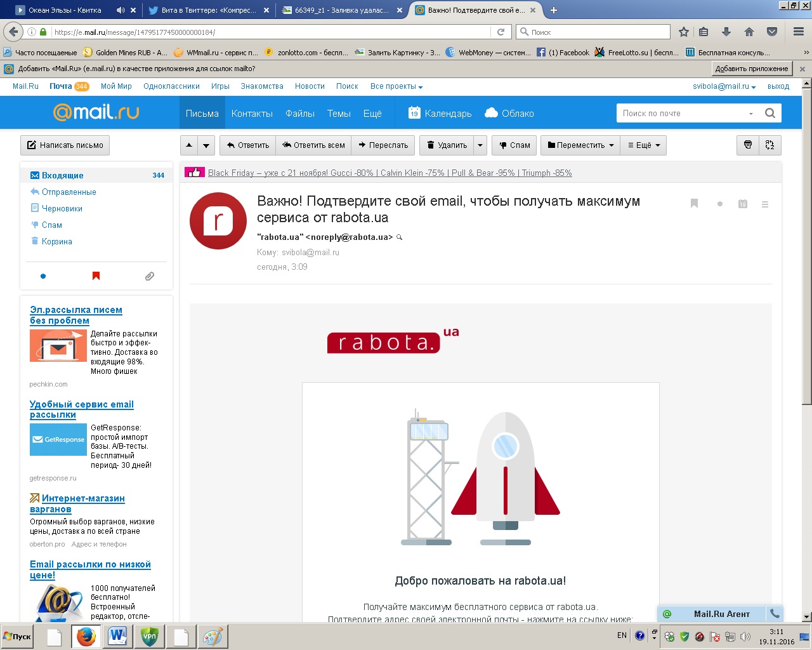
Task: Open the VPN app in taskbar
Action: tap(149, 636)
